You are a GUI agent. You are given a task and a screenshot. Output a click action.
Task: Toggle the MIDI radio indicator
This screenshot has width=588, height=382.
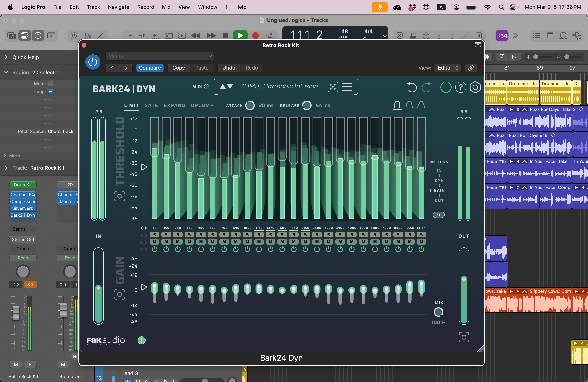tap(207, 87)
